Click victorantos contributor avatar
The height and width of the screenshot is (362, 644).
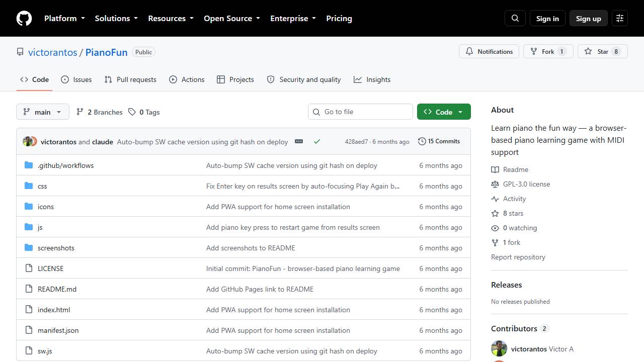(499, 349)
